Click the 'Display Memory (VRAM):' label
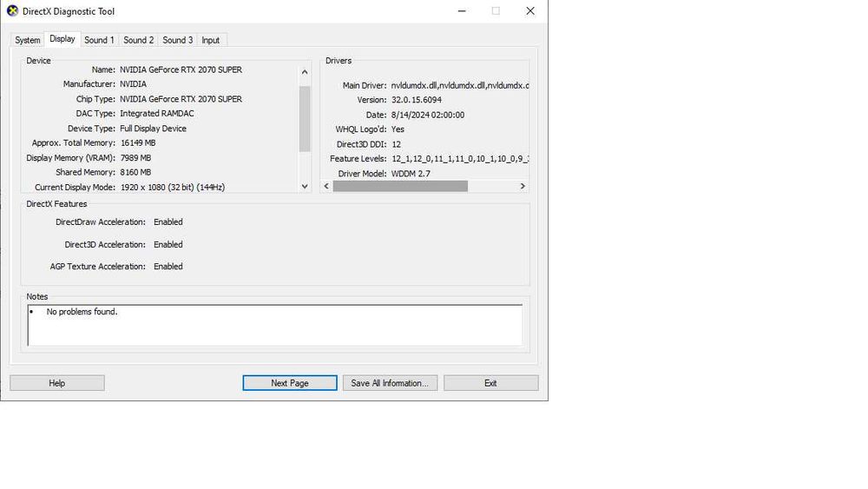Screen dimensions: 868x489 coord(71,158)
